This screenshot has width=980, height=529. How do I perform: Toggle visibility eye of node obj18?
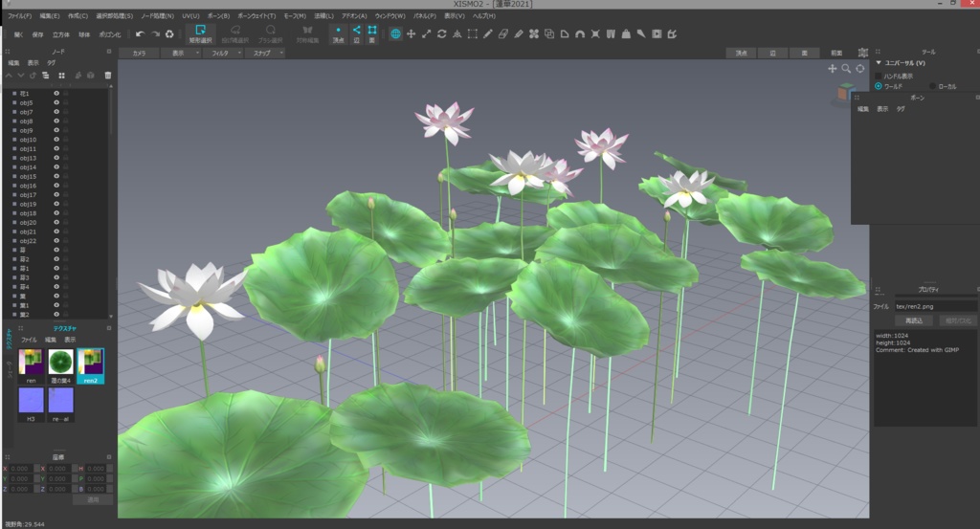click(x=56, y=213)
